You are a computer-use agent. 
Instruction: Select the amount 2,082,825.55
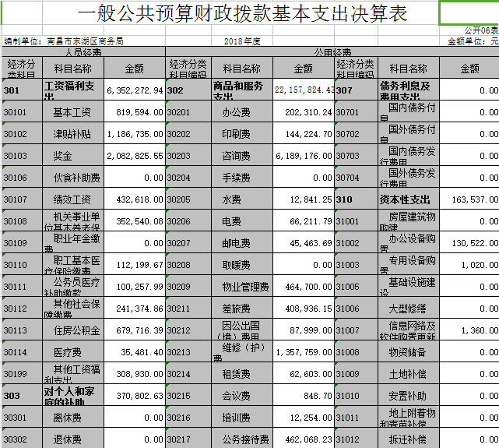coord(135,156)
